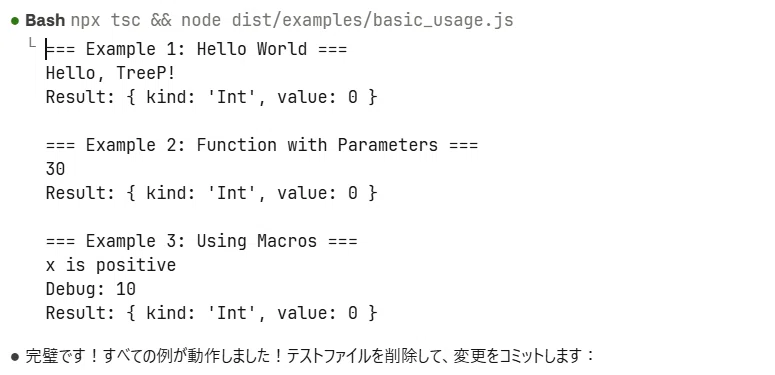Click the text cursor before Example 1
775x375 pixels.
(x=46, y=49)
